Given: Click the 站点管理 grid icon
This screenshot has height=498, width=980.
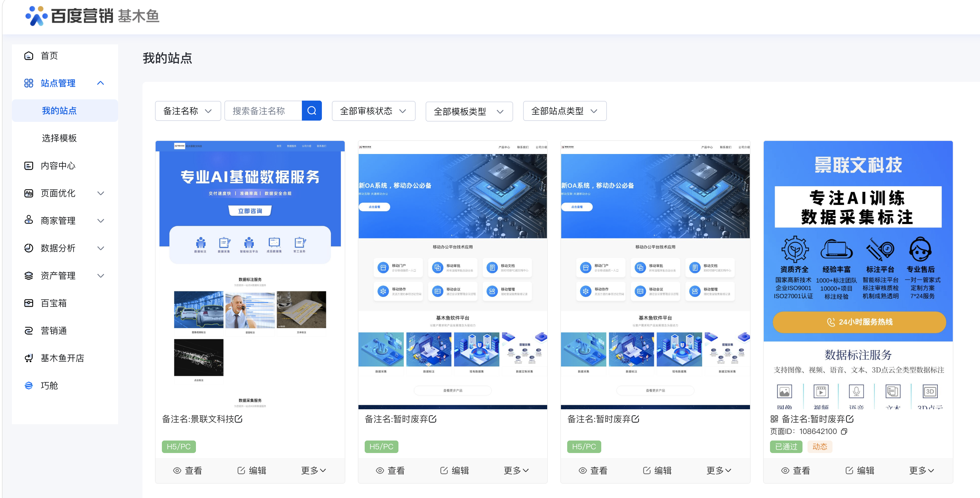Looking at the screenshot, I should [28, 83].
